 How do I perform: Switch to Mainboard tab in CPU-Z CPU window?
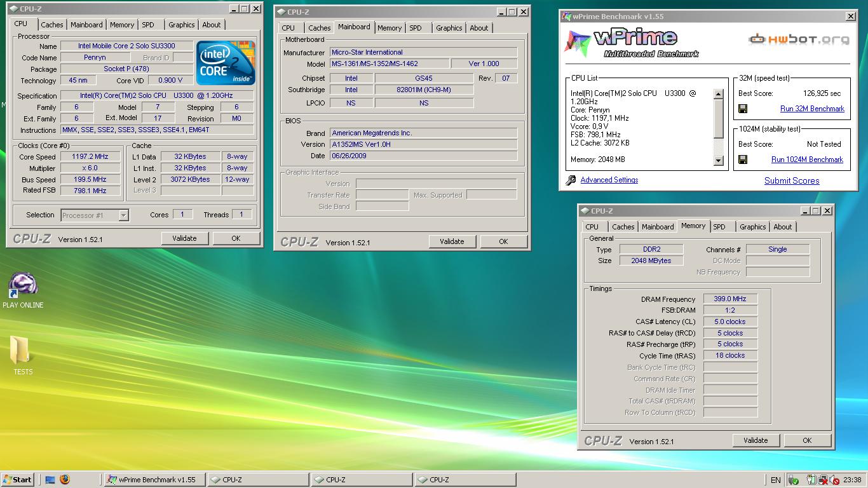(86, 25)
